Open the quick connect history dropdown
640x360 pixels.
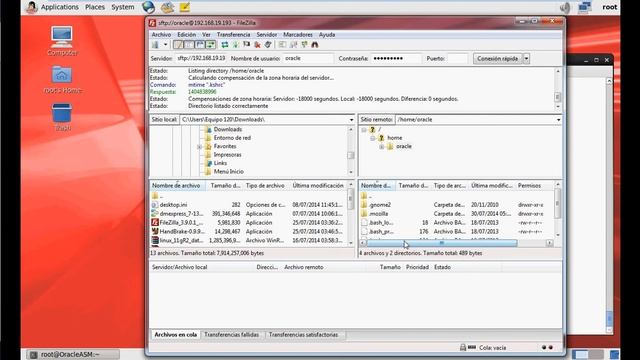coord(526,58)
